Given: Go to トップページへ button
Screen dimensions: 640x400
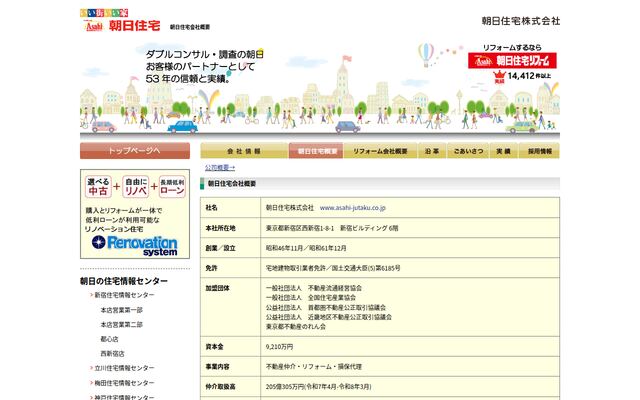Looking at the screenshot, I should pos(135,151).
